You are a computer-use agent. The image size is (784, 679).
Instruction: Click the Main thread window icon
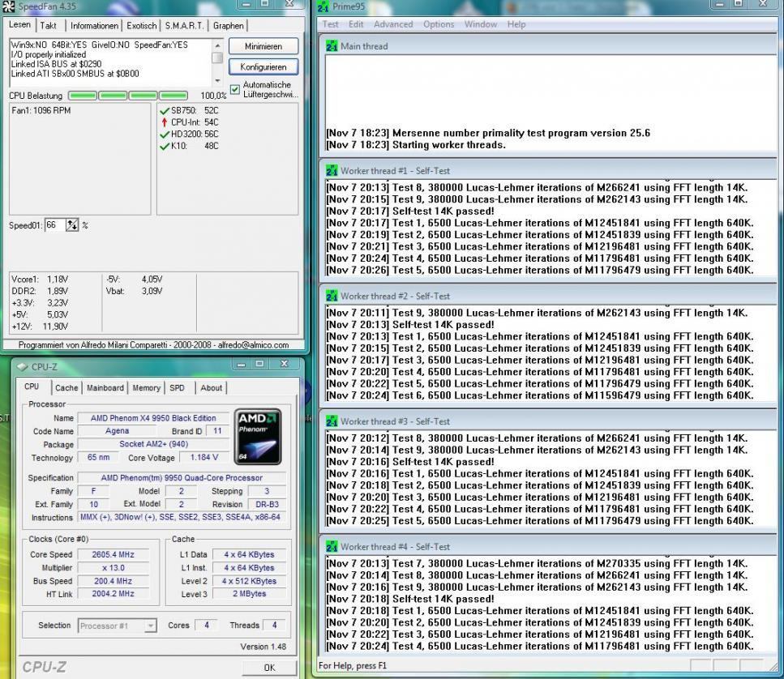(332, 46)
